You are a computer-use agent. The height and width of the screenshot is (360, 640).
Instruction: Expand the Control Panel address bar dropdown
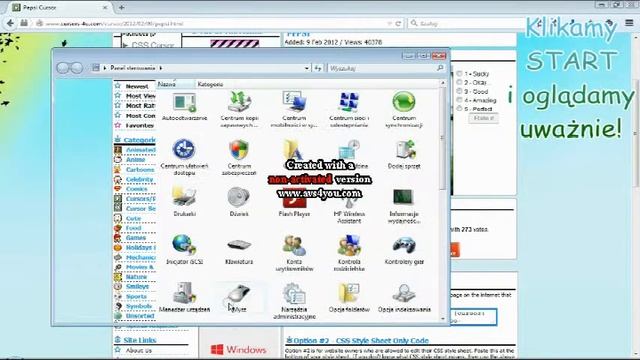[x=307, y=69]
